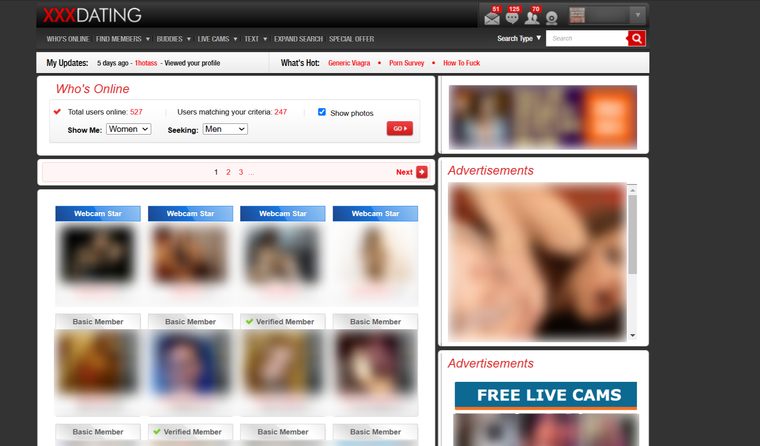Screen dimensions: 760x446
Task: Open the Show Me dropdown
Action: pyautogui.click(x=128, y=129)
